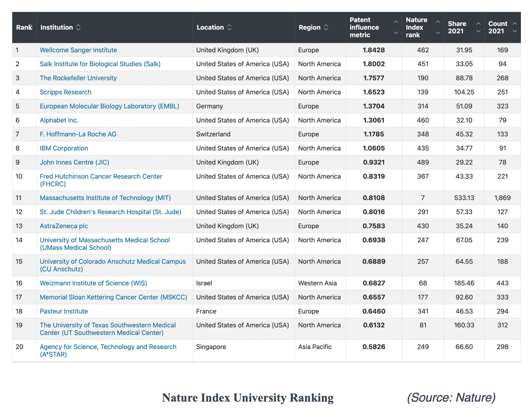Open University of Massachusetts Medical School link
This screenshot has width=532, height=418.
point(105,244)
